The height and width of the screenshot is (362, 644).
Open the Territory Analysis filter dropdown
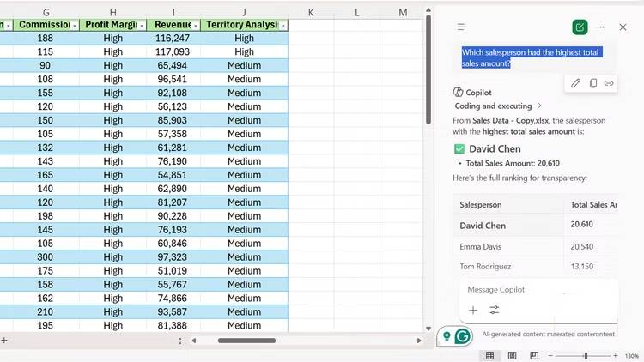click(x=283, y=25)
